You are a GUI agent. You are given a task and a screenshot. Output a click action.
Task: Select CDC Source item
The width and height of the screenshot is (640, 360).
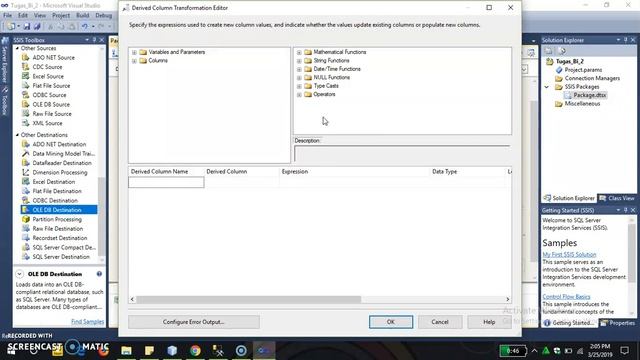coord(47,67)
